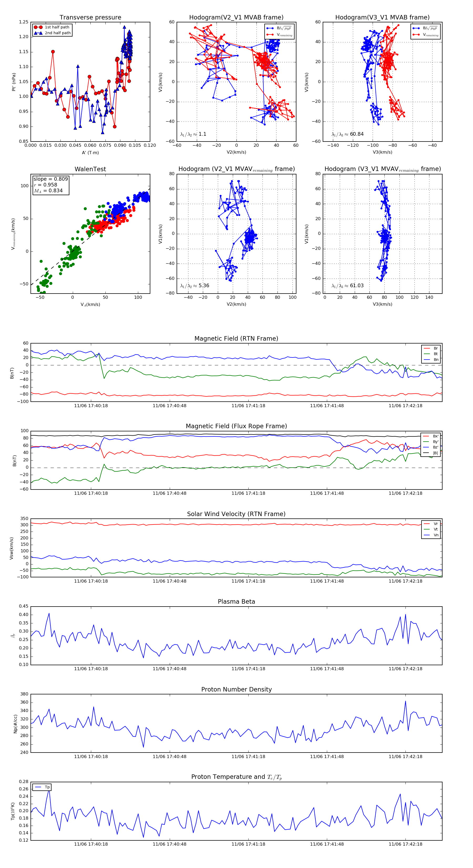This screenshot has width=473, height=868.
Task: Select the "Vr" legend entry
Action: coord(431,524)
